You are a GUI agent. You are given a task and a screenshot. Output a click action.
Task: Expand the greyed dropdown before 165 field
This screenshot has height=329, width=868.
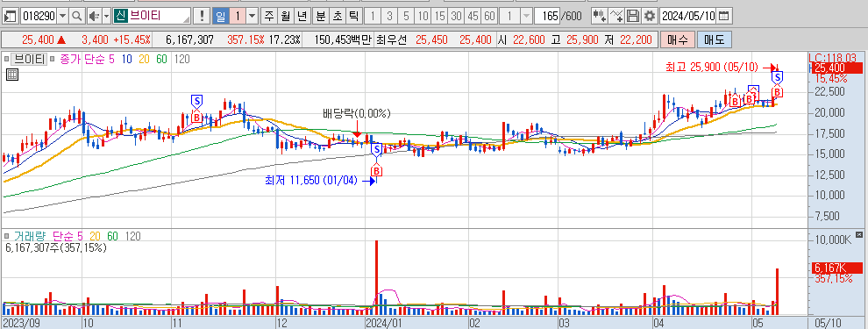[525, 16]
